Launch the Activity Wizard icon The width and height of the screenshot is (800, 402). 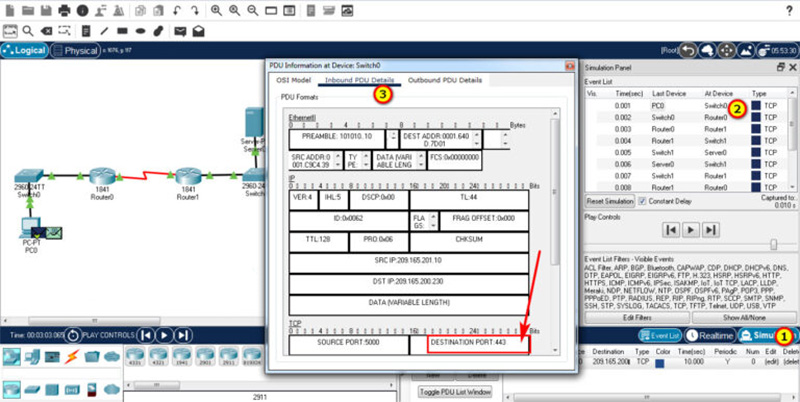coord(101,10)
